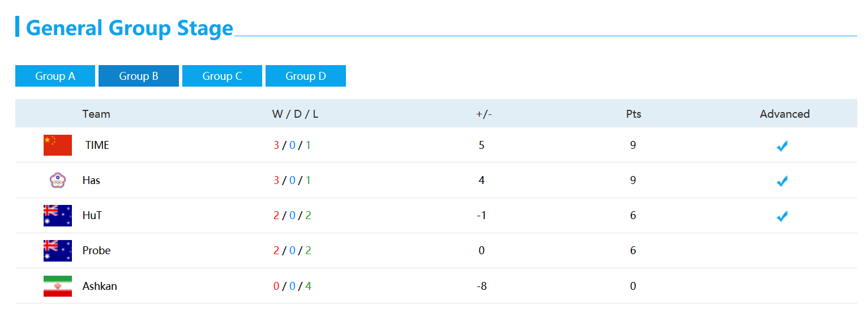868x321 pixels.
Task: Click the Pts column header
Action: point(634,114)
